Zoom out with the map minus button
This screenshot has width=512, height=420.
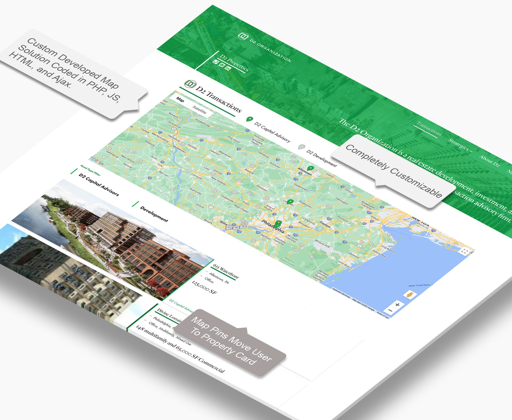pos(391,311)
